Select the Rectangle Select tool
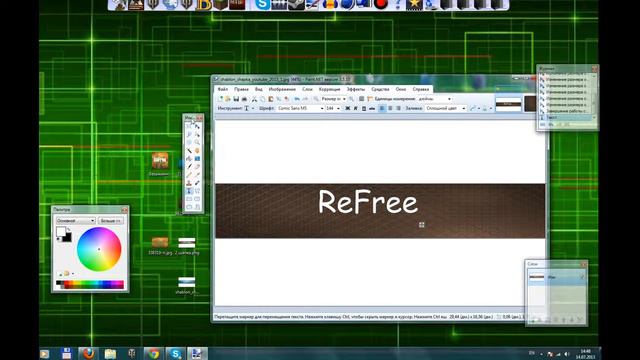The image size is (640, 360). [189, 126]
